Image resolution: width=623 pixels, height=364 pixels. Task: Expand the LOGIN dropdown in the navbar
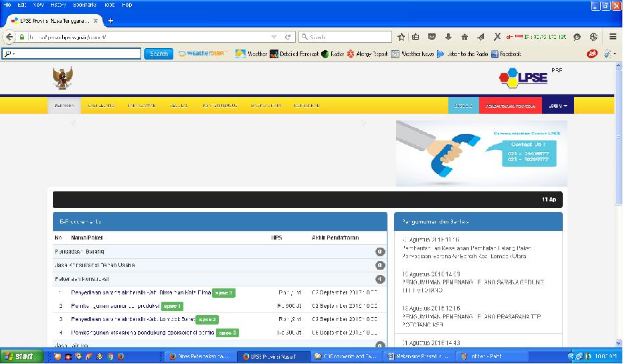click(557, 106)
